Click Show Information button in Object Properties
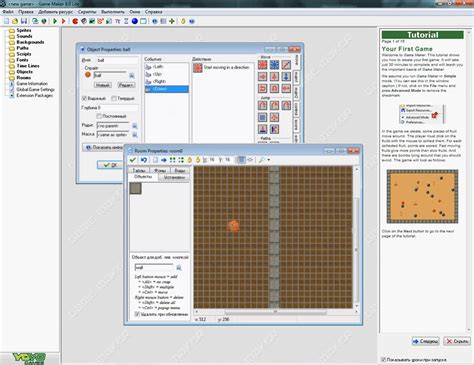The width and height of the screenshot is (474, 365). [103, 147]
